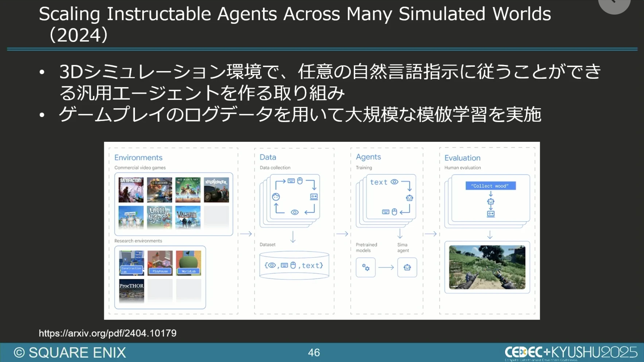Open the ProcTHOR environment thumbnail
This screenshot has height=362, width=644.
coord(132,291)
